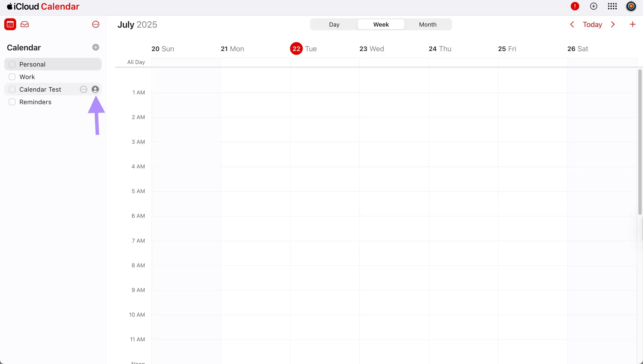Go to previous week with back chevron
The width and height of the screenshot is (643, 364).
pos(572,24)
